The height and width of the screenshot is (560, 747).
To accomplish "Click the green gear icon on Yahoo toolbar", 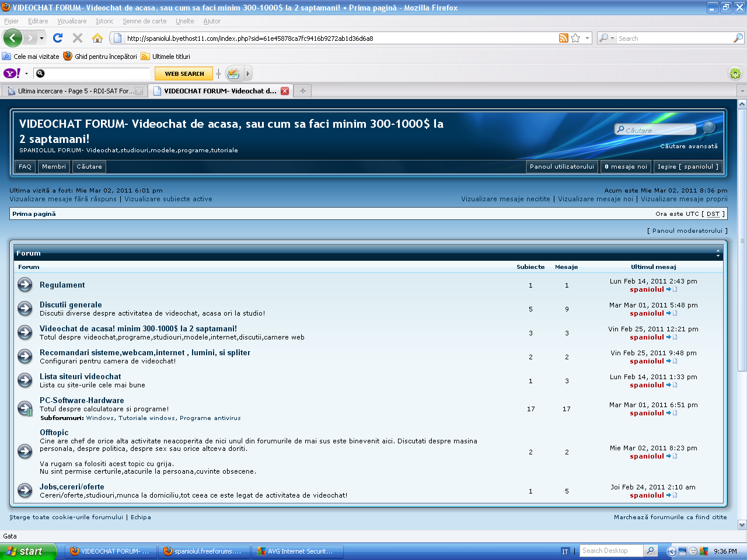I will point(735,73).
